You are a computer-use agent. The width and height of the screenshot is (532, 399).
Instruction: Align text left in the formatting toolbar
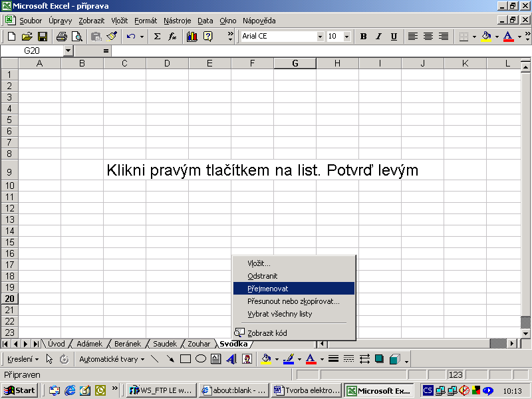pyautogui.click(x=412, y=37)
